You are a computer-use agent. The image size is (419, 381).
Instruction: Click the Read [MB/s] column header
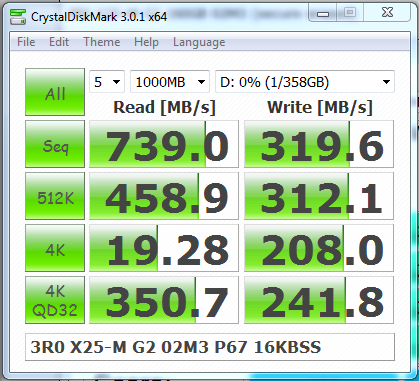click(x=164, y=107)
